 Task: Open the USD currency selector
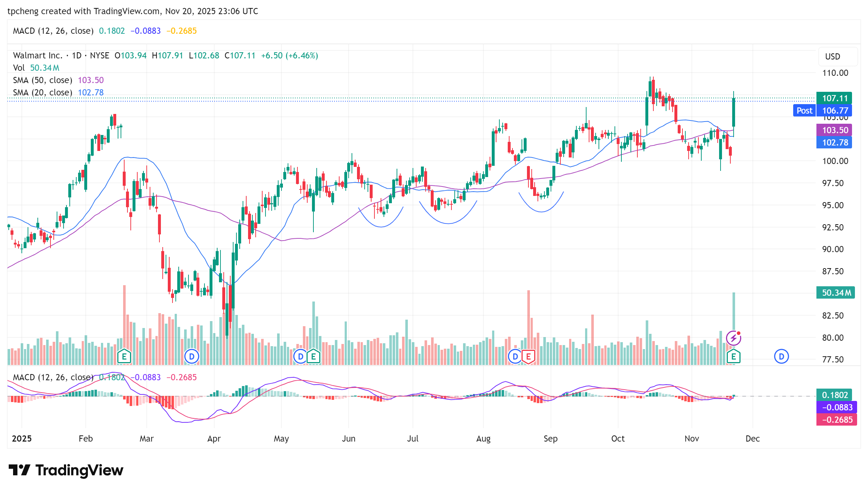pos(832,57)
